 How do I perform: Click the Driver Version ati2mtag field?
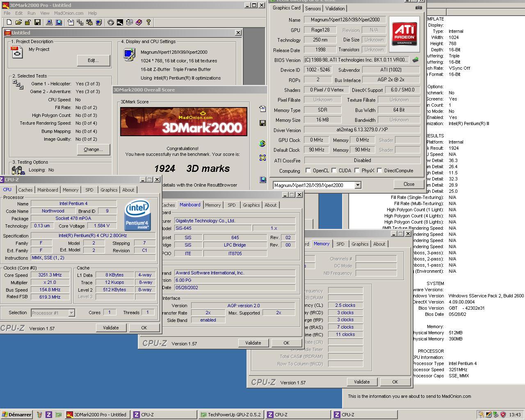tap(362, 130)
